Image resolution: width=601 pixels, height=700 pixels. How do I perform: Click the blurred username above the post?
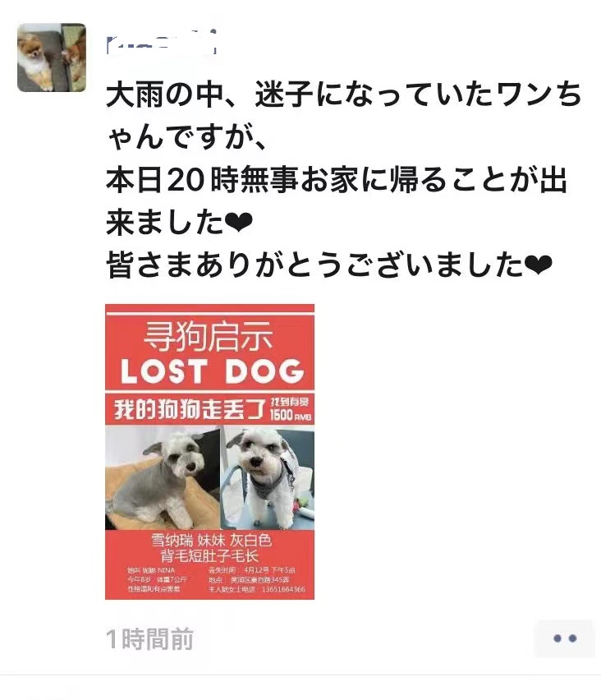coord(162,42)
